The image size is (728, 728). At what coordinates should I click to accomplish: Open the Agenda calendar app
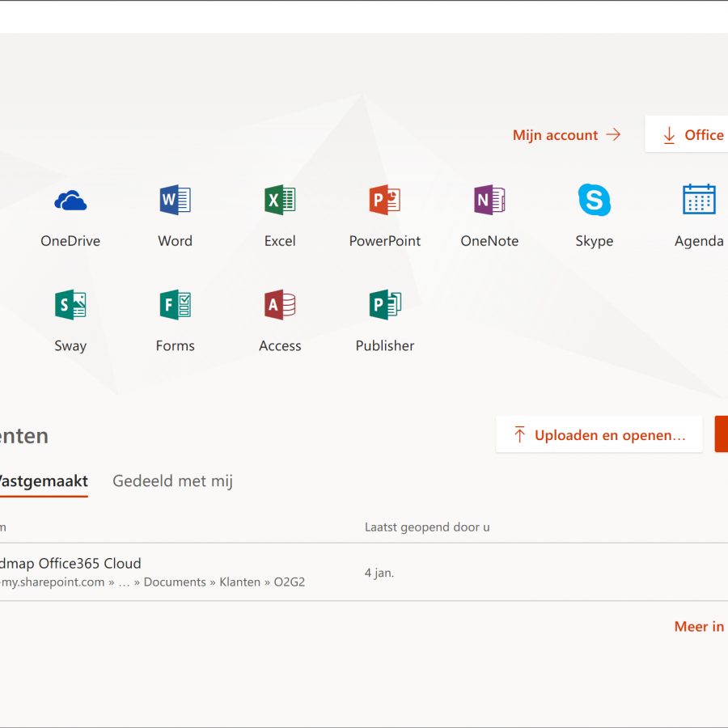pos(699,201)
